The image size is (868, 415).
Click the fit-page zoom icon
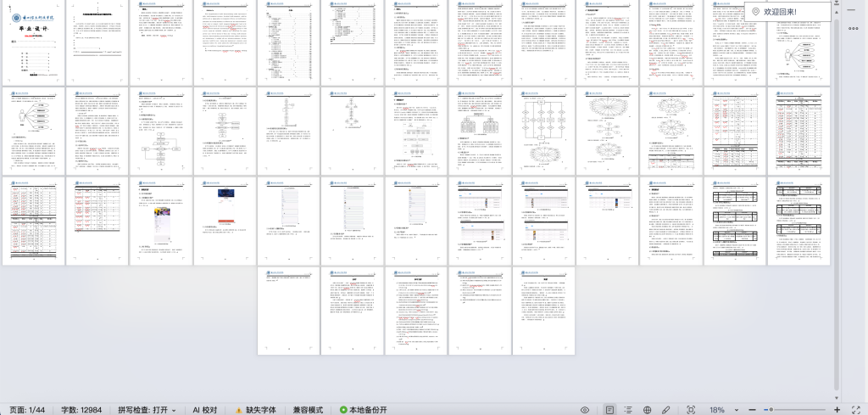(691, 410)
